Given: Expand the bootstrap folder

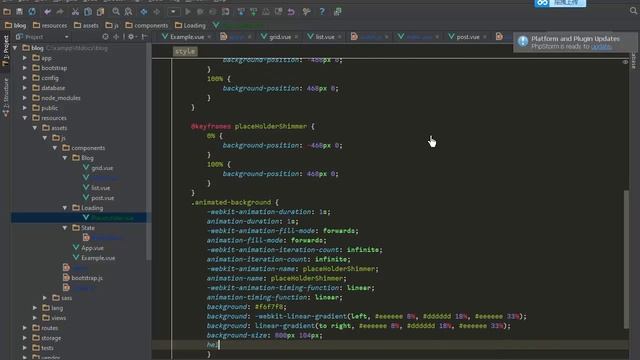Looking at the screenshot, I should tap(25, 68).
